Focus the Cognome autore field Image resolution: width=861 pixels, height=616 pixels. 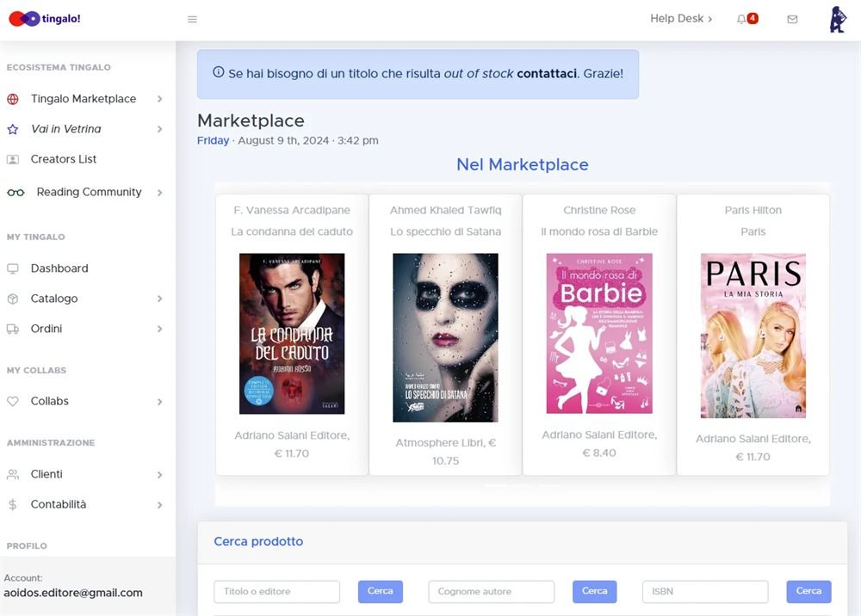pos(491,591)
